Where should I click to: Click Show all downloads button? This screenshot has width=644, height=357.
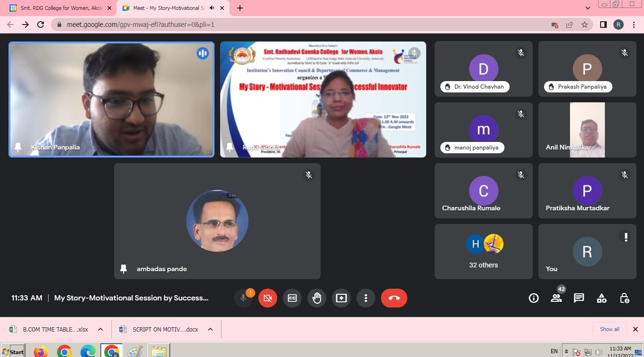click(610, 329)
